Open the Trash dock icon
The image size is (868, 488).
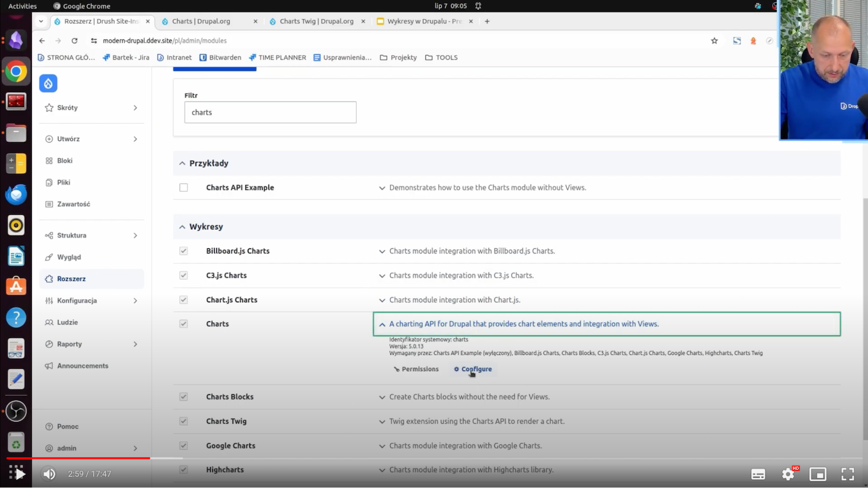(16, 442)
